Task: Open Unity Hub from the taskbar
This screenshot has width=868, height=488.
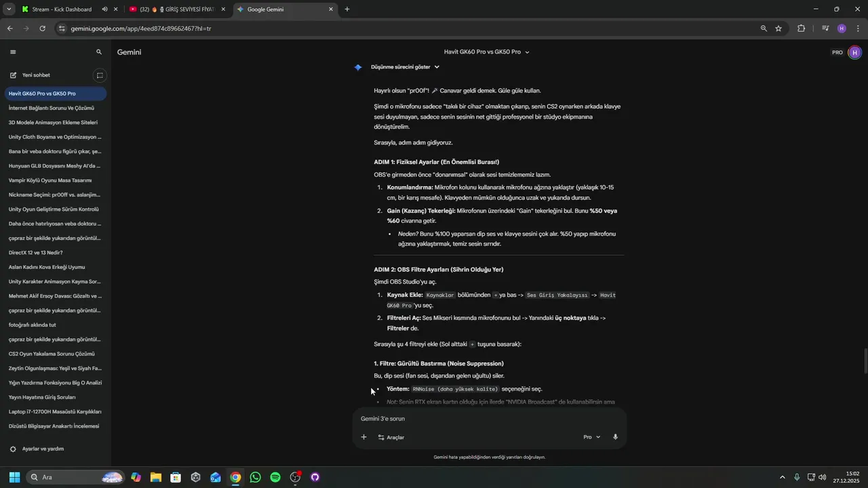Action: [195, 477]
